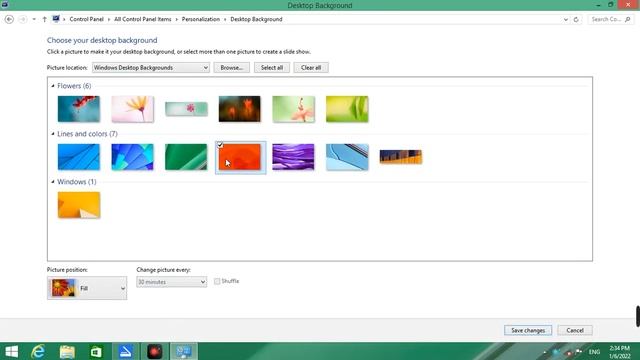Click Desktop Background breadcrumb
This screenshot has height=360, width=640.
click(x=256, y=19)
